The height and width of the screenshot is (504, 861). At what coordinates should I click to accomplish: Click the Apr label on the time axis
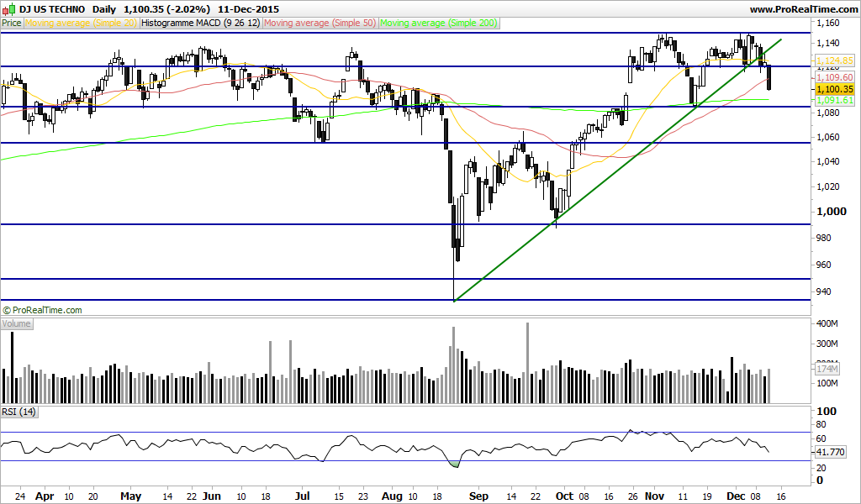coord(45,496)
